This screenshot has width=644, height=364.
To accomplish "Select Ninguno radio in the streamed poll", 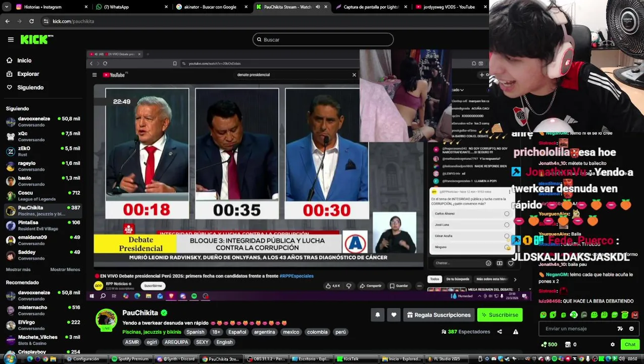I will [x=507, y=247].
